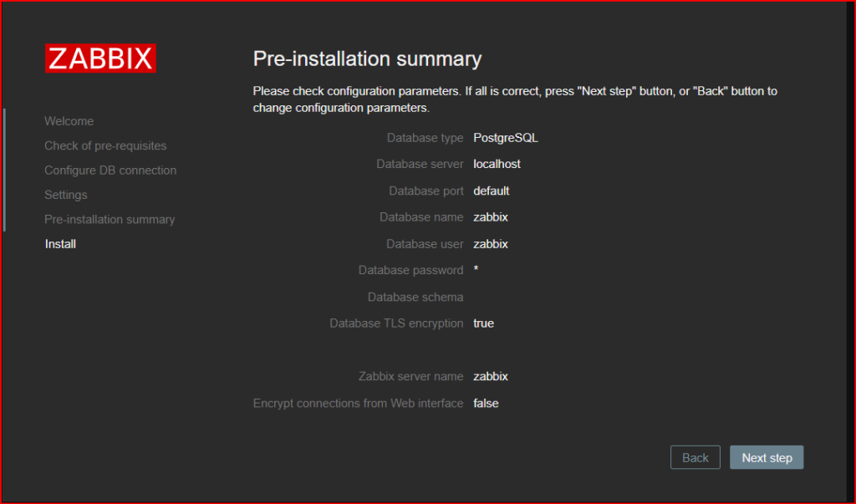Click the Back button
856x504 pixels.
(x=695, y=457)
